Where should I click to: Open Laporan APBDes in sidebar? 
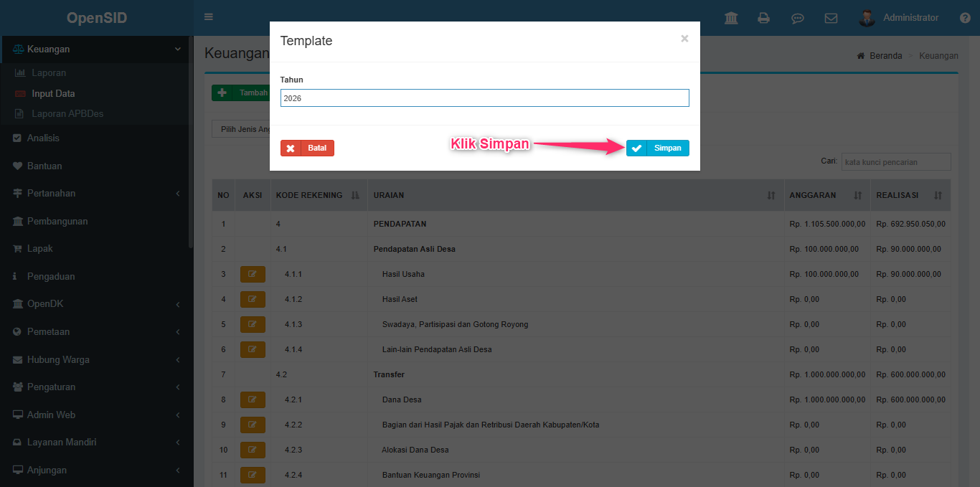tap(67, 113)
